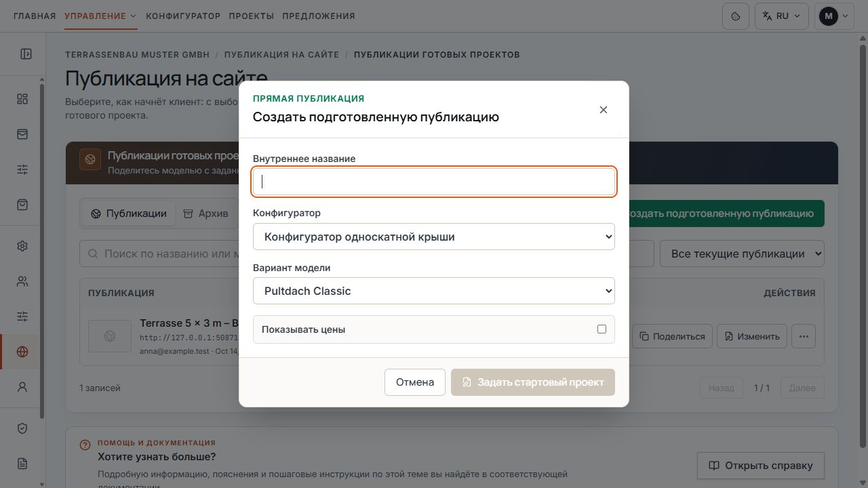The image size is (868, 488).
Task: Click the Поделиться button
Action: [672, 336]
